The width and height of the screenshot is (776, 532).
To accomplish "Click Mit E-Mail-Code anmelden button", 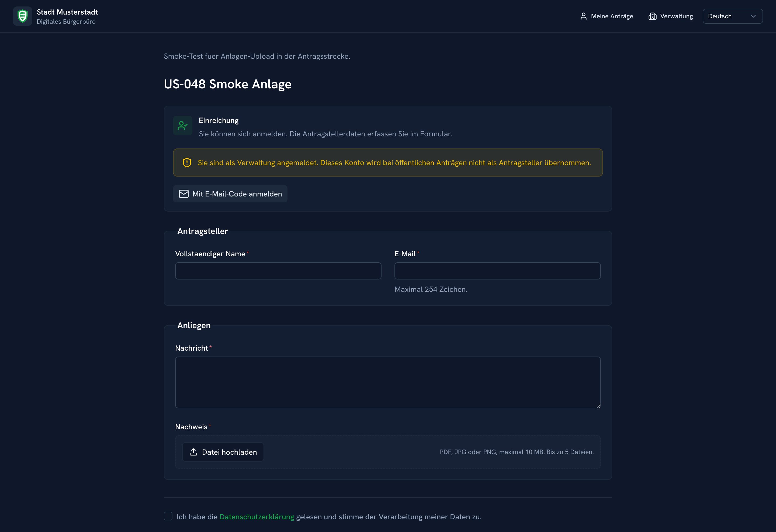I will [230, 194].
